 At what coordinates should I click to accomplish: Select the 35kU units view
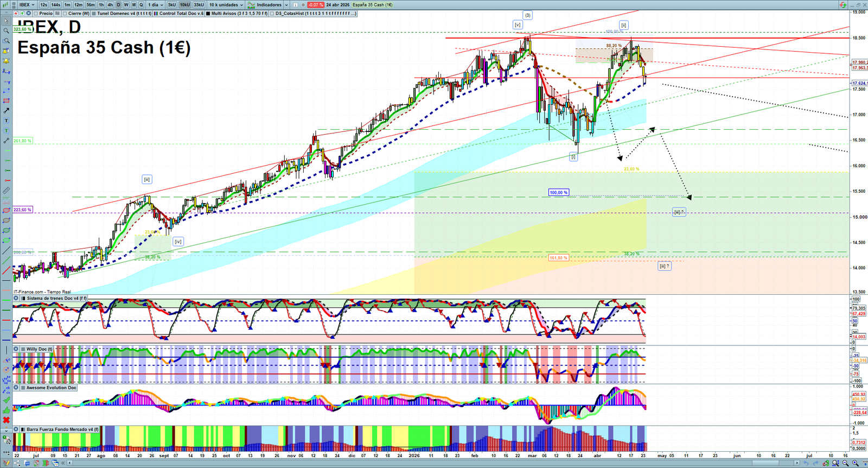(x=199, y=5)
